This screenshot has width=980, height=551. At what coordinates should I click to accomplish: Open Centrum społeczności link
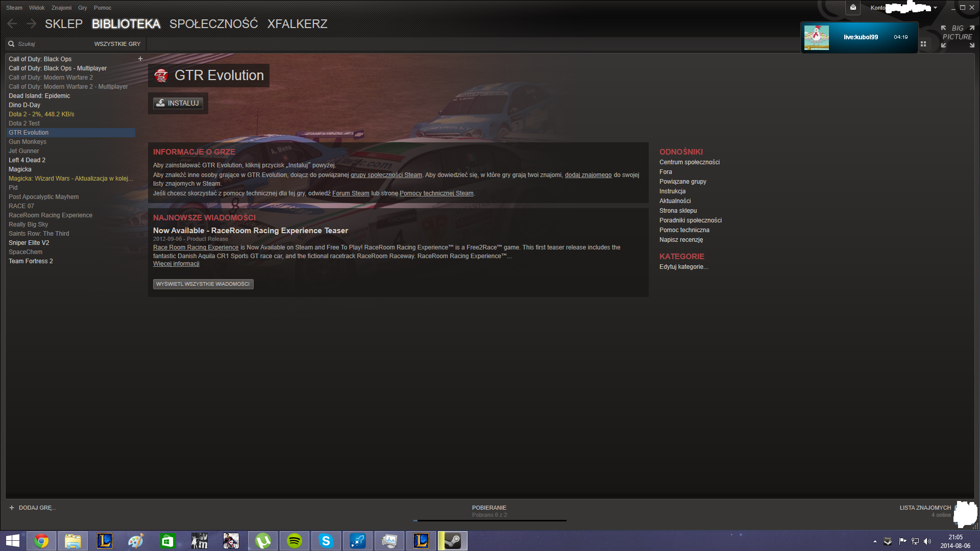(690, 162)
